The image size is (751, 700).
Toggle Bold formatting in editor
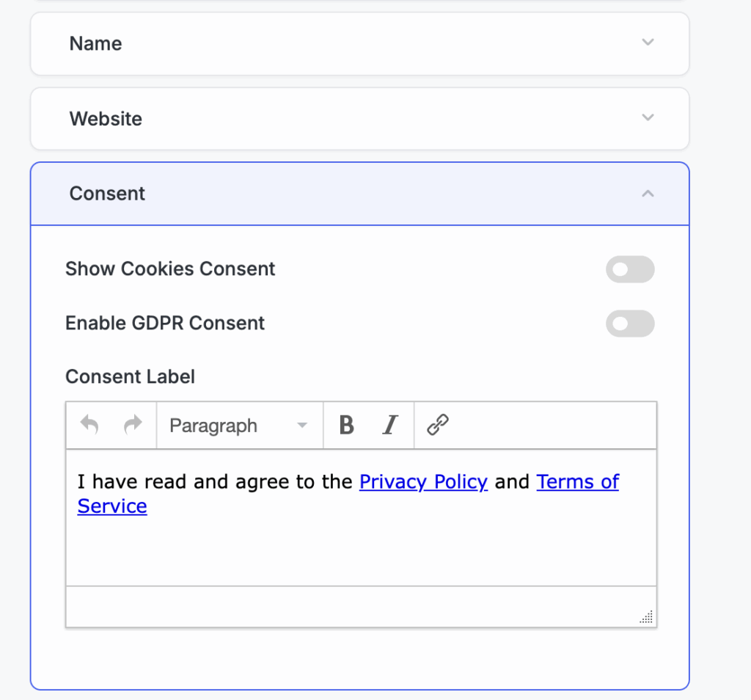[346, 425]
